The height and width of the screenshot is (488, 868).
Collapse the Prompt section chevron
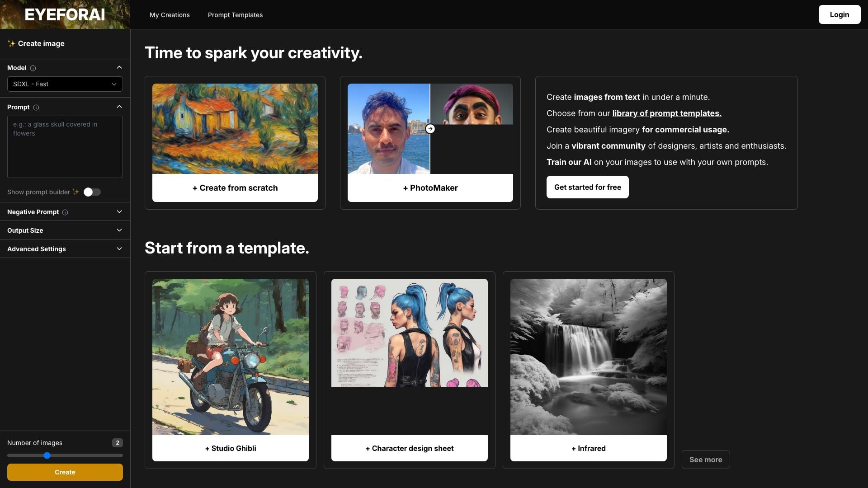(119, 107)
